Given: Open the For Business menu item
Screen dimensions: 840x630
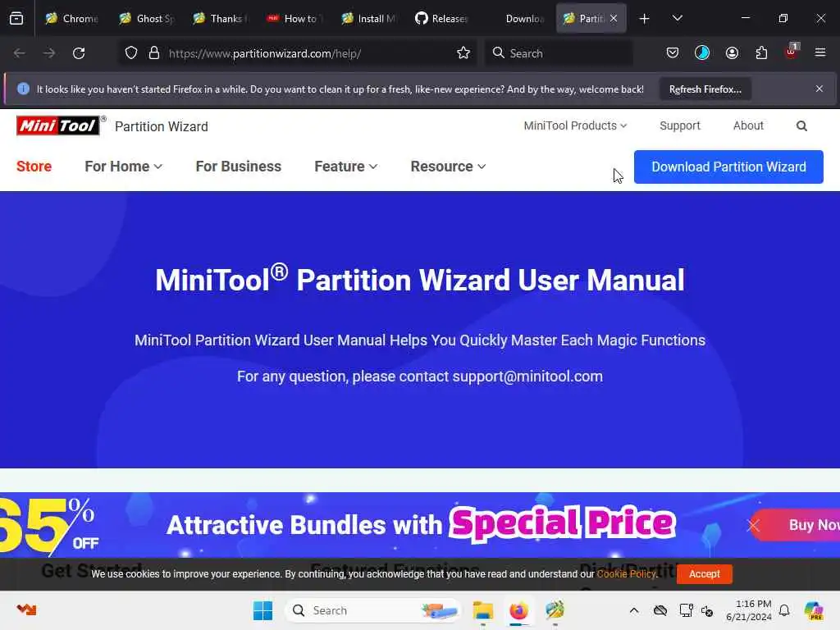Looking at the screenshot, I should coord(239,167).
